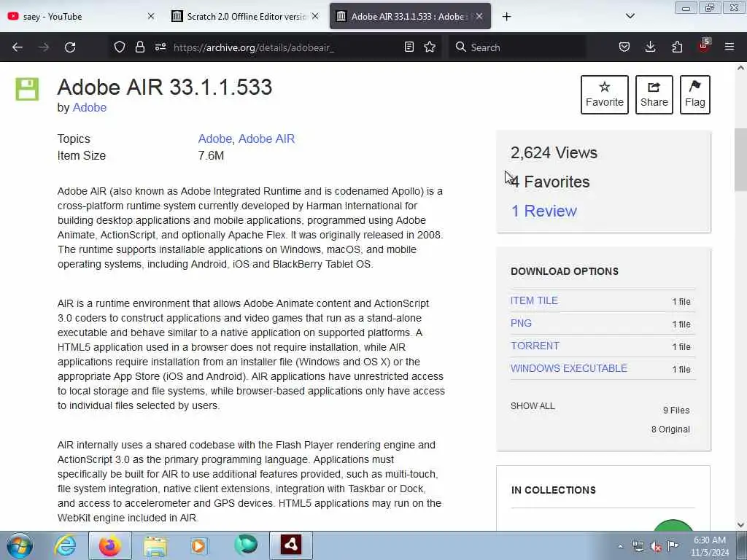Bookmark this page with the star icon
Screen dimensions: 747x560
[430, 47]
